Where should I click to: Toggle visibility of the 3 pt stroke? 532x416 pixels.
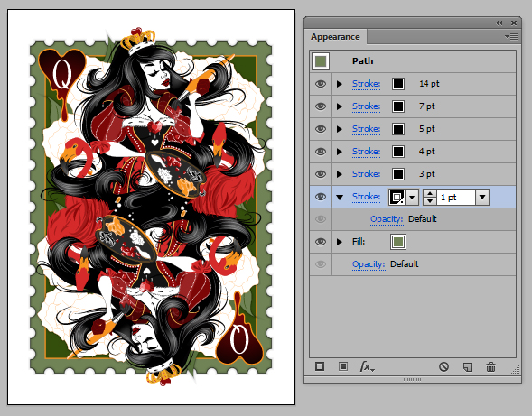[x=321, y=174]
